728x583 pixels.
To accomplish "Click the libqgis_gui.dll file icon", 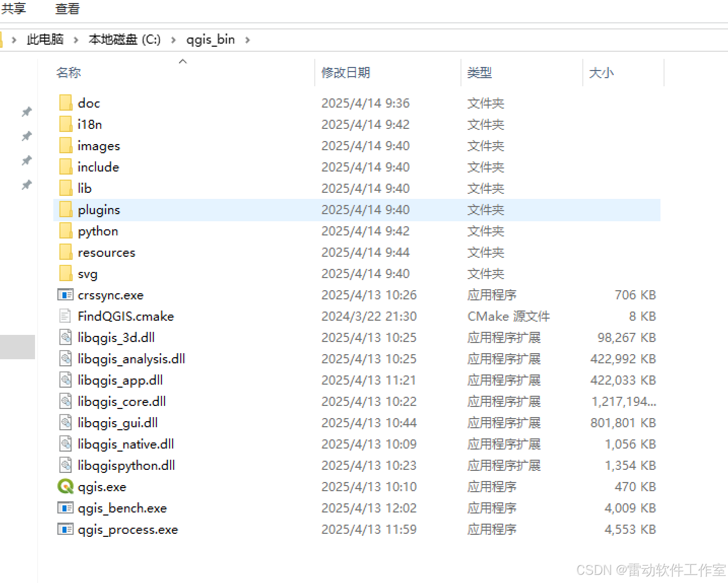I will point(65,422).
